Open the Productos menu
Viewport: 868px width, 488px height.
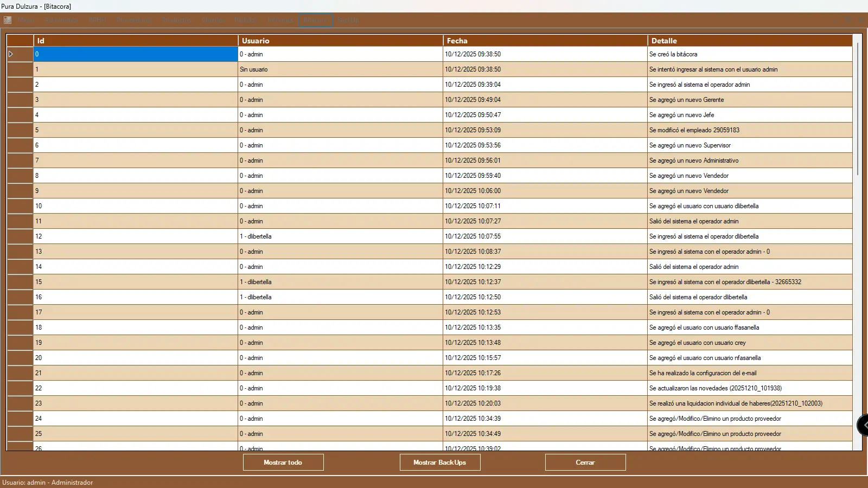(176, 20)
